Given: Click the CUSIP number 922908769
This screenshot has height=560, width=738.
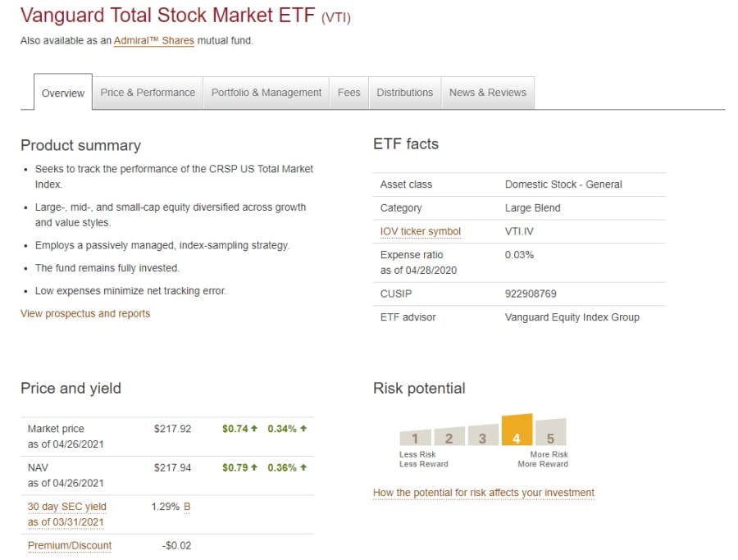Looking at the screenshot, I should [531, 294].
